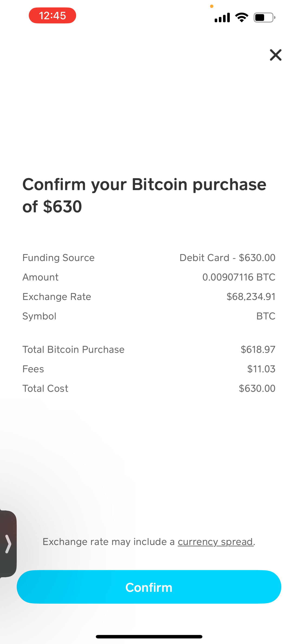The height and width of the screenshot is (644, 298).
Task: Expand the side panel chevron handle
Action: click(8, 543)
